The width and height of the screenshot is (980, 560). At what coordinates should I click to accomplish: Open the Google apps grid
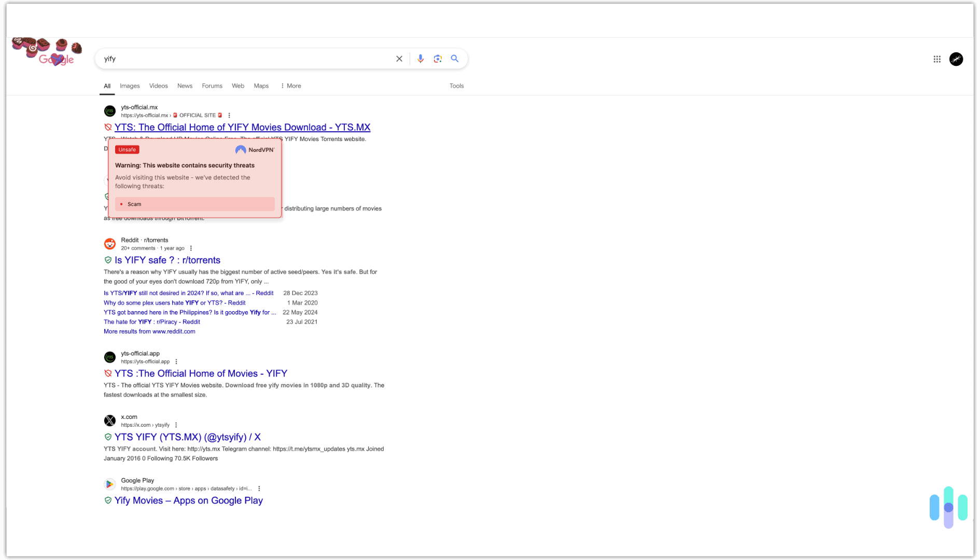(x=937, y=59)
